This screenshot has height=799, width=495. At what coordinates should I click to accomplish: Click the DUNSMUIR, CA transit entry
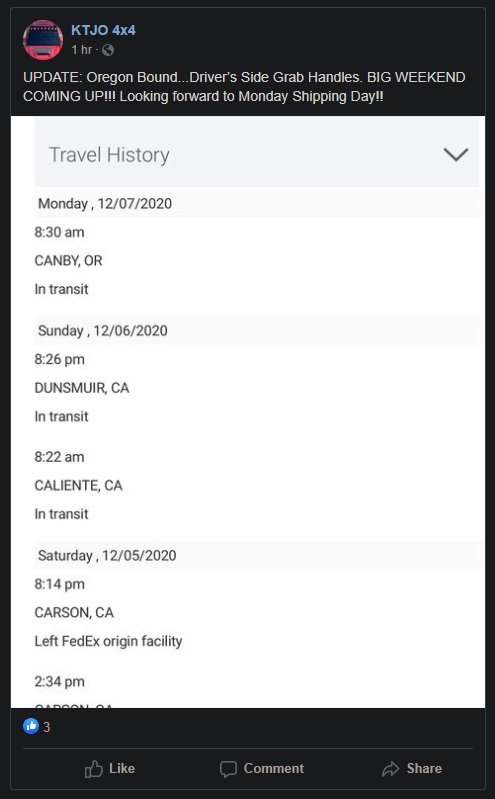[82, 388]
